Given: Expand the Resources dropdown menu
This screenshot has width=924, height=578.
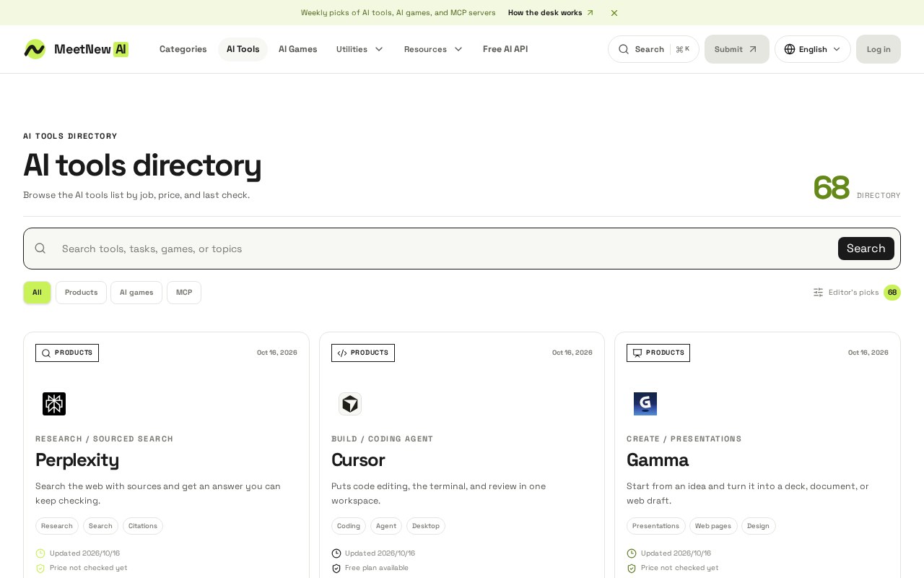Looking at the screenshot, I should coord(433,49).
